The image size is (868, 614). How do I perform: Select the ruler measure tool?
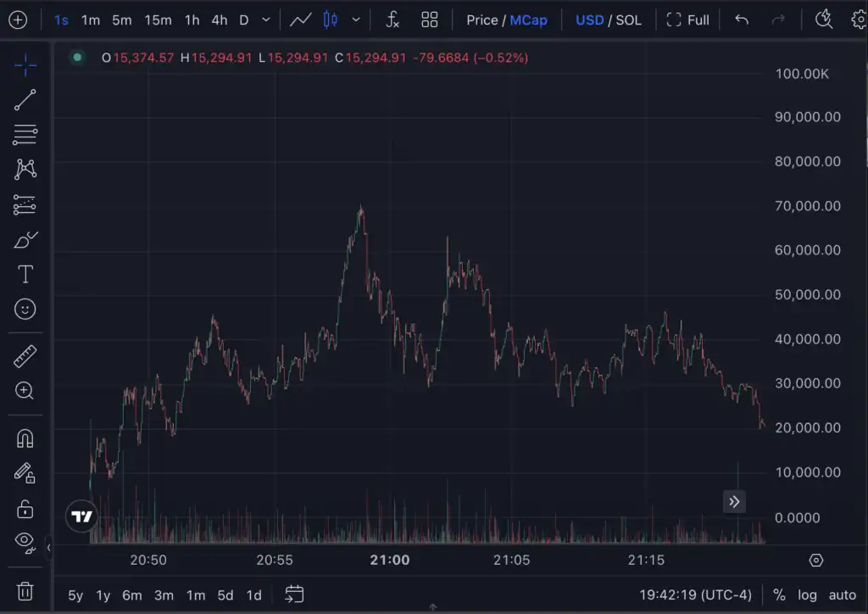(25, 356)
